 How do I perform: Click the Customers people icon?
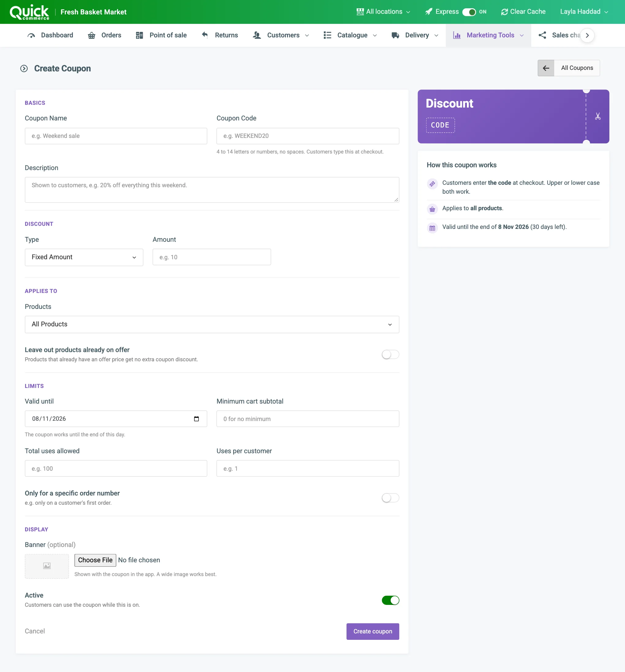pyautogui.click(x=257, y=35)
